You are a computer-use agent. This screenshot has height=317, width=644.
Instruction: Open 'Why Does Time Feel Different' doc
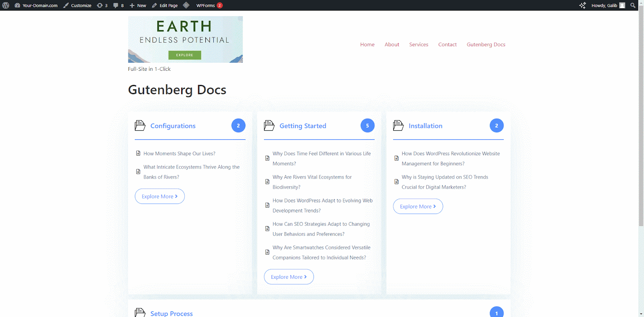pos(322,158)
